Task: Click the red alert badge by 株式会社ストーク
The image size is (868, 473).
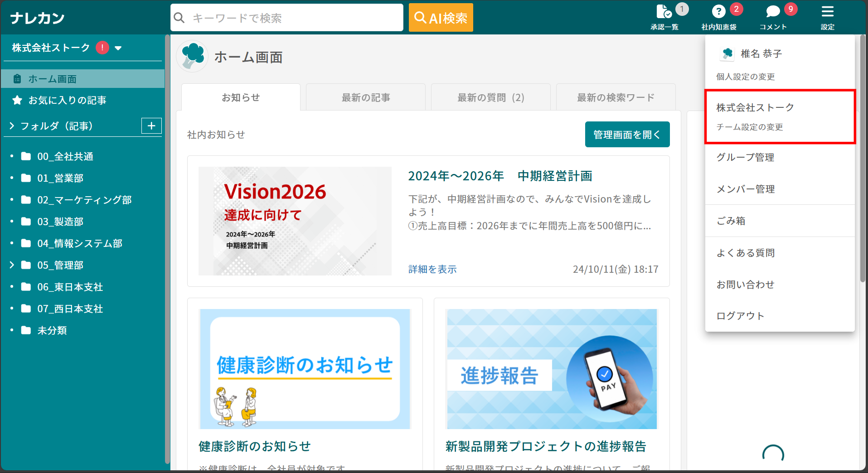Action: click(102, 48)
